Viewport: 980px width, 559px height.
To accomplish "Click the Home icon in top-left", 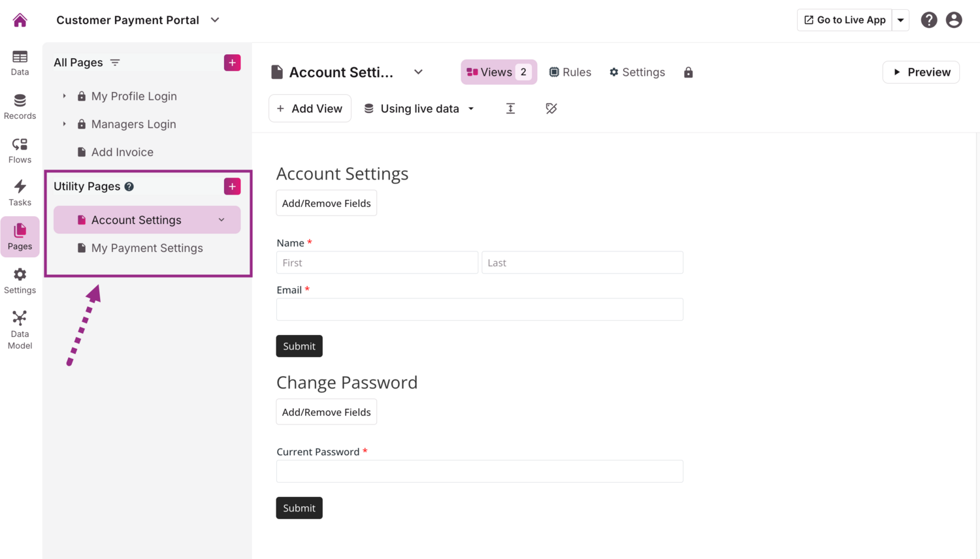I will click(20, 20).
